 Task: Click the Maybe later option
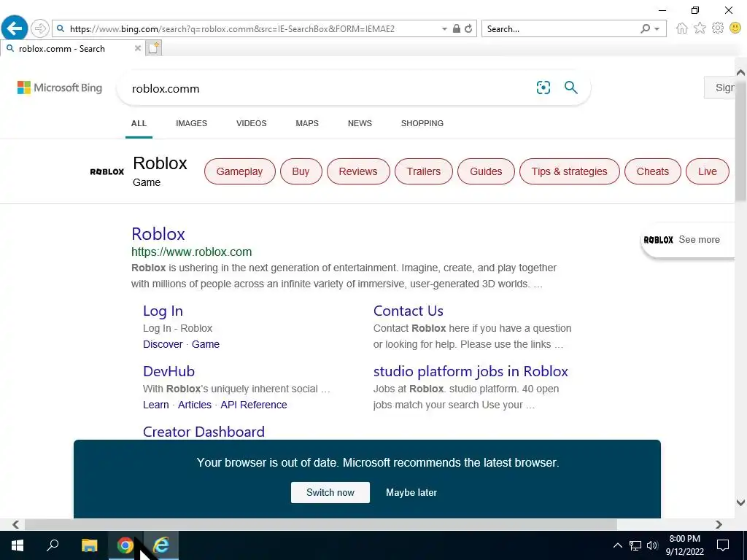(x=411, y=492)
